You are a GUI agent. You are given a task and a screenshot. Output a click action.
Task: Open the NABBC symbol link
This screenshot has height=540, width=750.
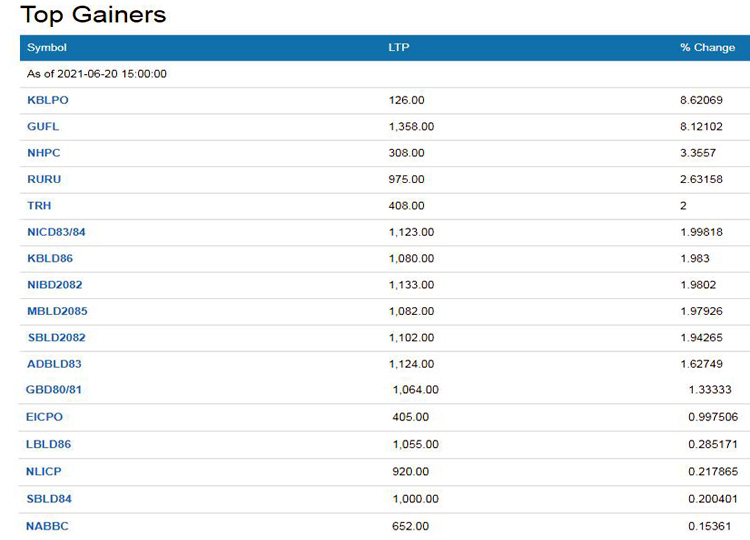pos(47,526)
